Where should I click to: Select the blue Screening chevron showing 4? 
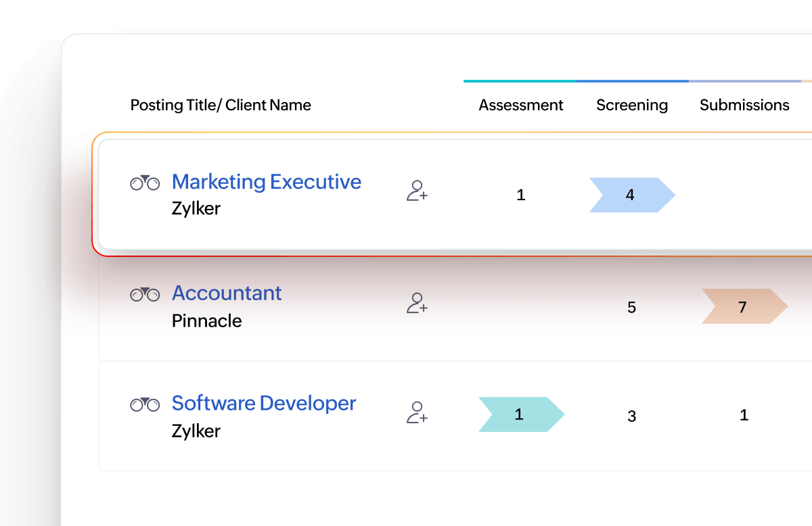(631, 195)
